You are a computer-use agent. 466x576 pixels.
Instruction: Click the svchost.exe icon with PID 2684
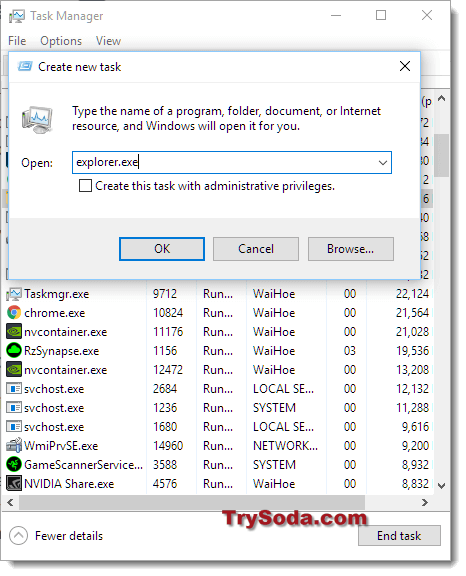14,389
